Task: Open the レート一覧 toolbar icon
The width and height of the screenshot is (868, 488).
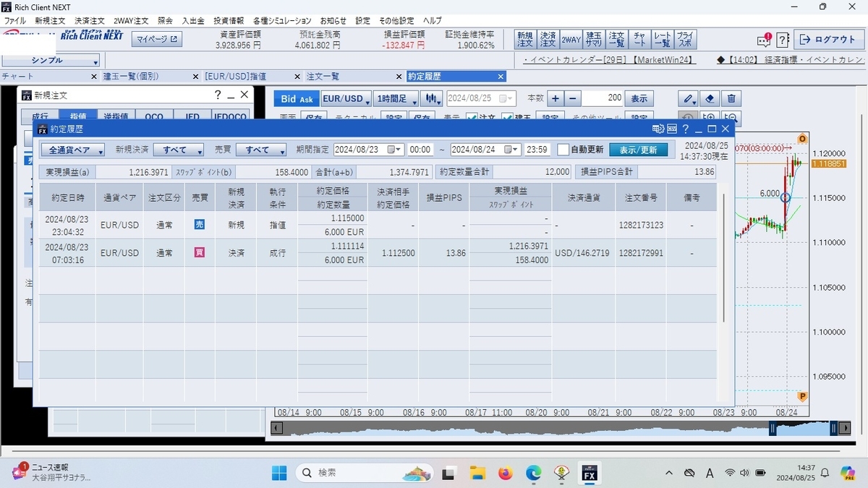Action: tap(662, 40)
